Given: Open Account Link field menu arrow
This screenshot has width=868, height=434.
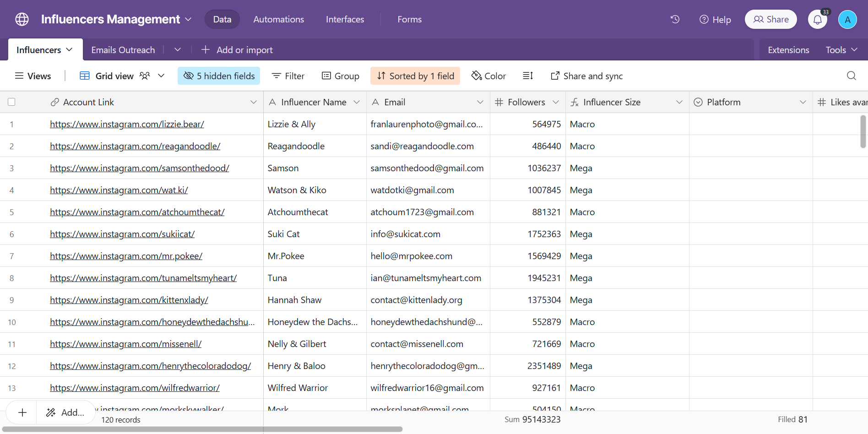Looking at the screenshot, I should (x=253, y=102).
